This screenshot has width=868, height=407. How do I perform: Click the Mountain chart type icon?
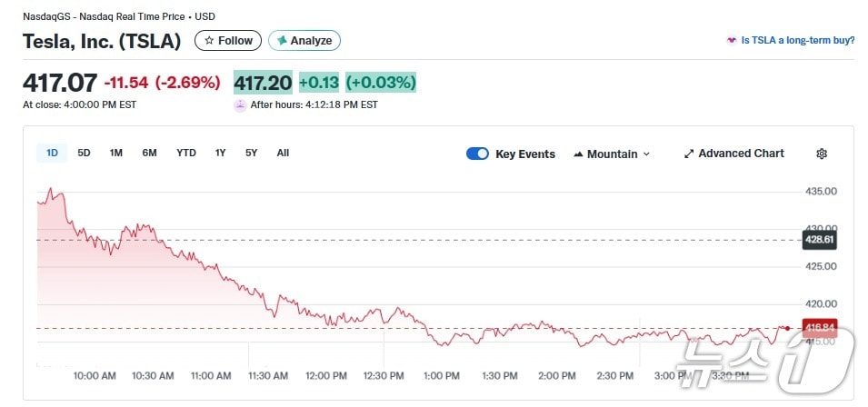coord(578,154)
